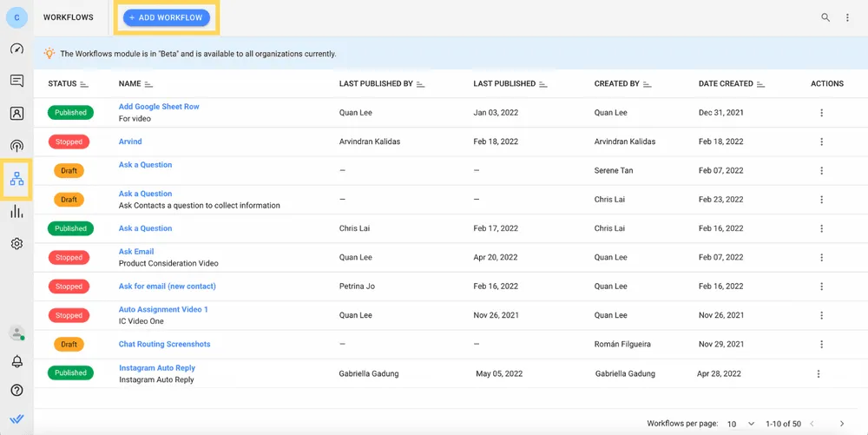The image size is (868, 435).
Task: Click the '1-10 of 50' pagination text
Action: pos(783,424)
